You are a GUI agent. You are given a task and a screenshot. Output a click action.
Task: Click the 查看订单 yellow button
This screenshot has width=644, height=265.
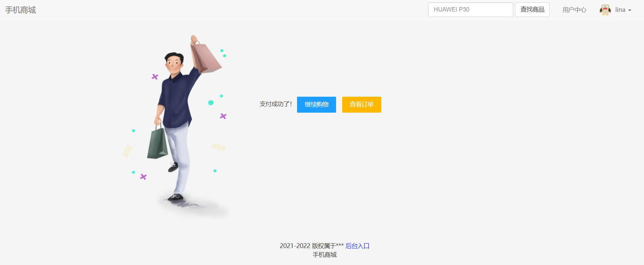(362, 105)
